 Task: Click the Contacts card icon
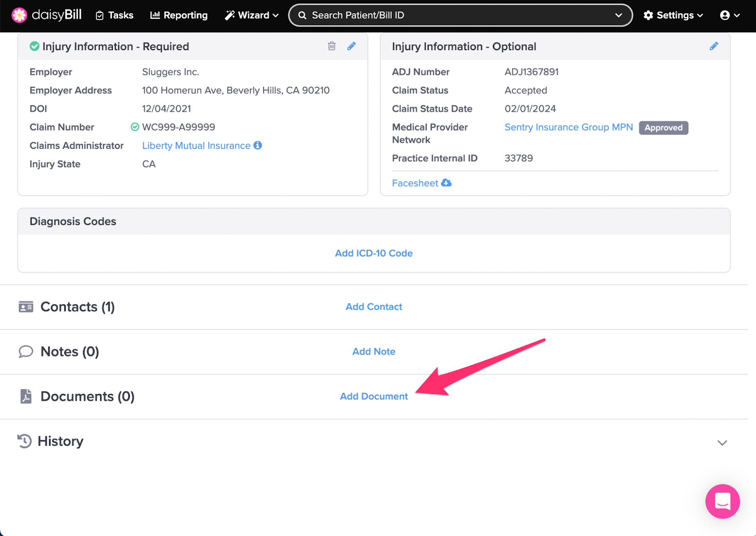tap(26, 307)
